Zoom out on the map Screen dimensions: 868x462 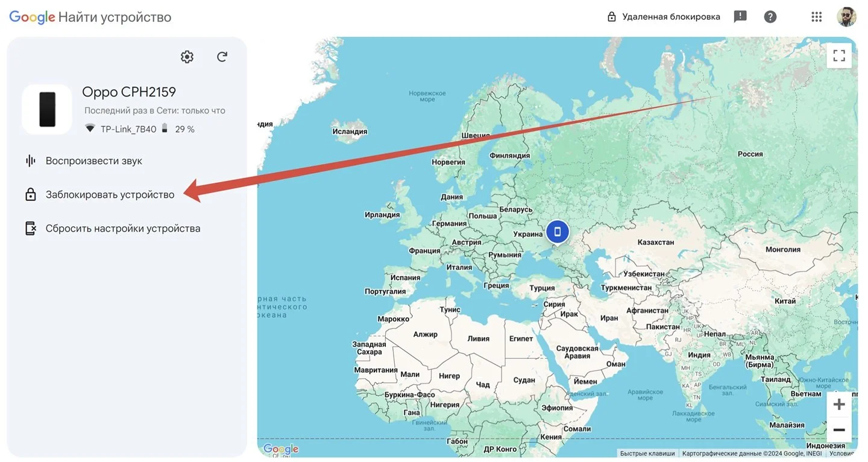(x=839, y=430)
